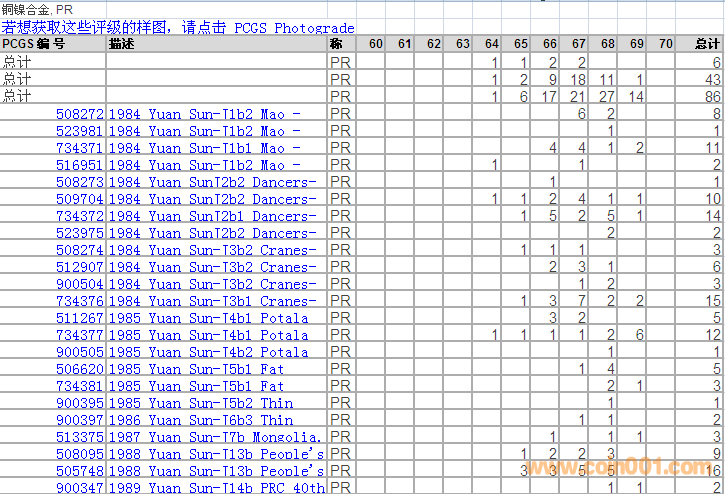Open the 1986 Yuan Sun-T6b3 Thin entry
The height and width of the screenshot is (494, 725).
tap(201, 420)
